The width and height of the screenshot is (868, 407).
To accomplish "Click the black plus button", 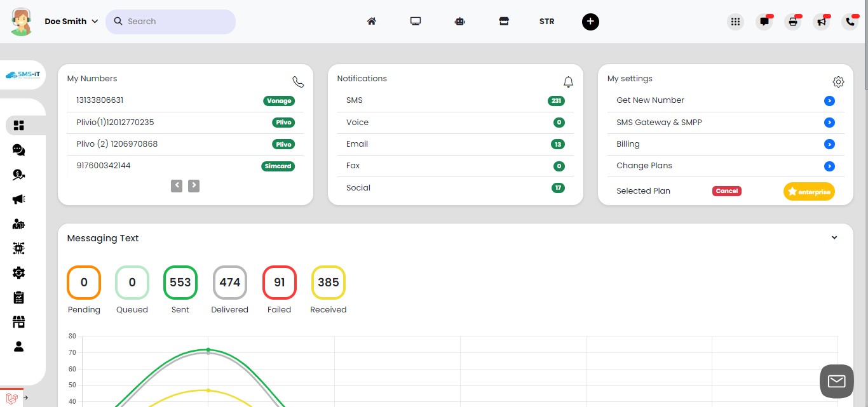I will (590, 22).
